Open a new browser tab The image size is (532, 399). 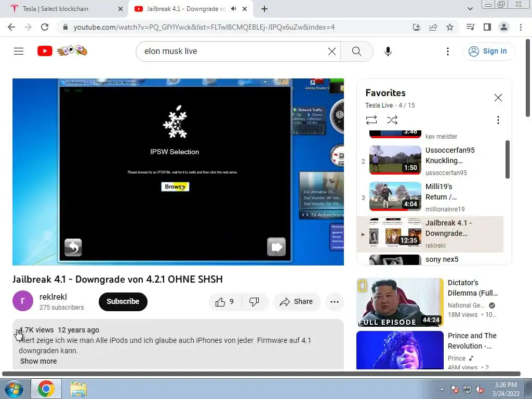point(264,9)
